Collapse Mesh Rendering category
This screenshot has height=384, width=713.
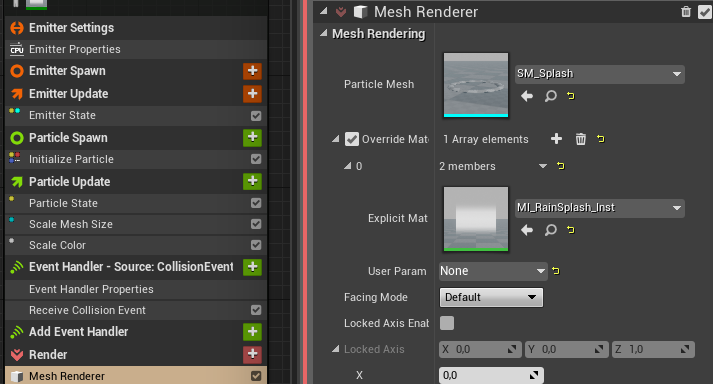323,33
